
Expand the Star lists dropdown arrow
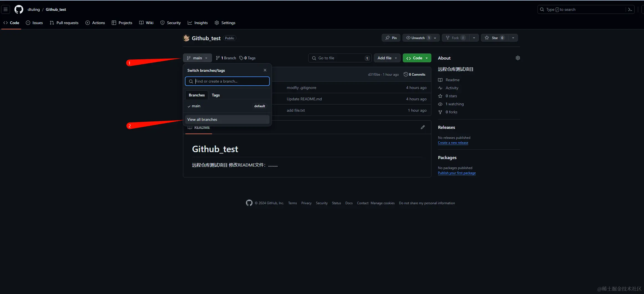click(x=513, y=38)
